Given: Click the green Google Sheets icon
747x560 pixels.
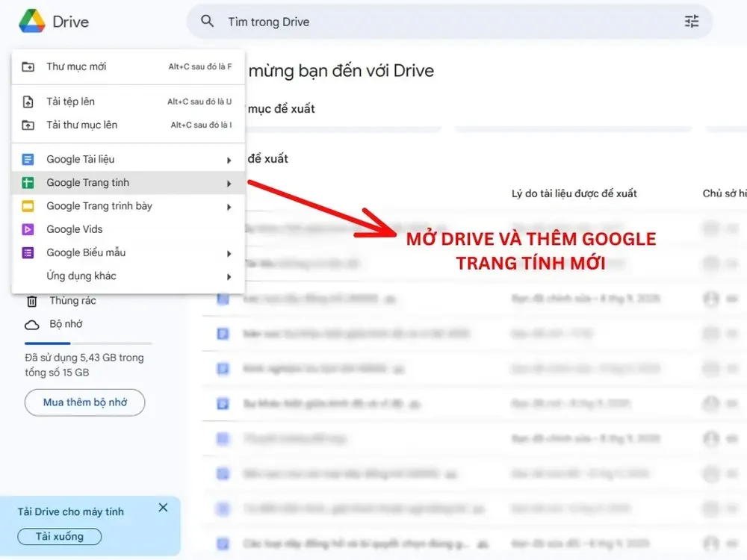Looking at the screenshot, I should pos(28,183).
